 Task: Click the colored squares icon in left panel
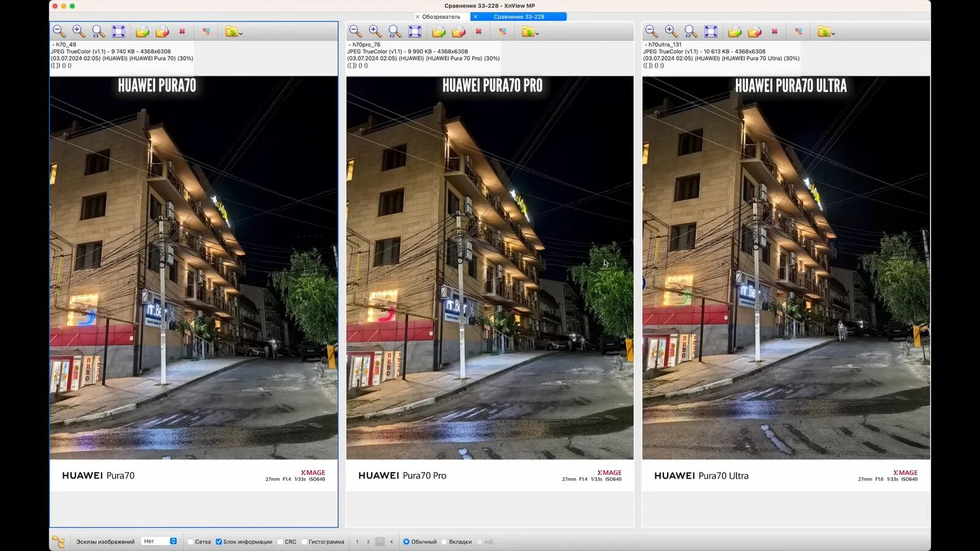pos(206,31)
